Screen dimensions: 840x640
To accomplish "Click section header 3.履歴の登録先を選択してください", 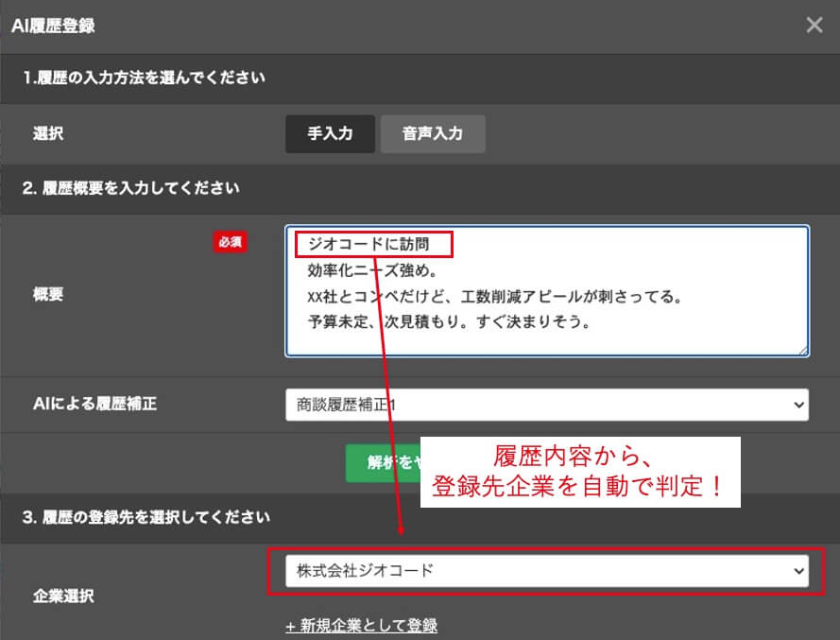I will pyautogui.click(x=146, y=517).
